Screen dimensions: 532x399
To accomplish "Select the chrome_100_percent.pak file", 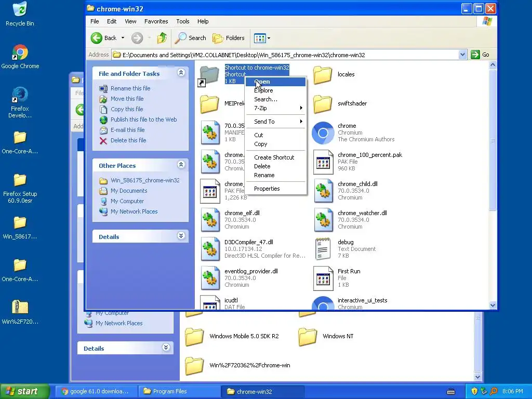I will click(x=357, y=162).
